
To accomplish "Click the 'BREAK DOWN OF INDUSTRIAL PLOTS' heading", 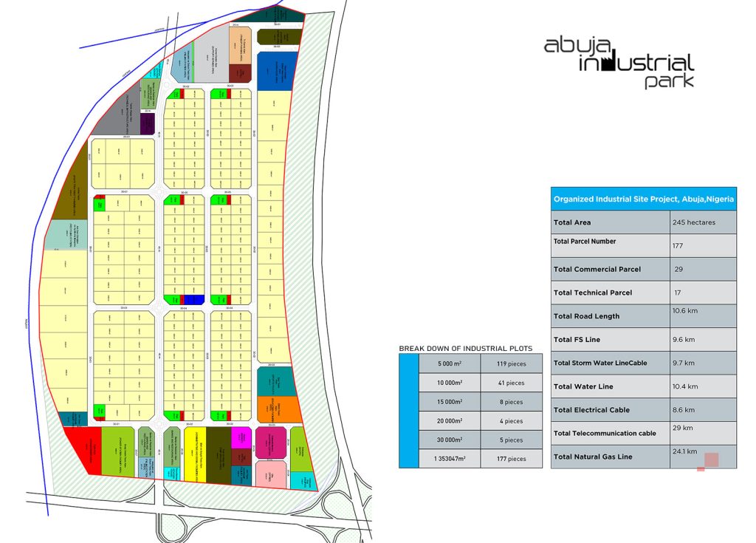I will (465, 348).
